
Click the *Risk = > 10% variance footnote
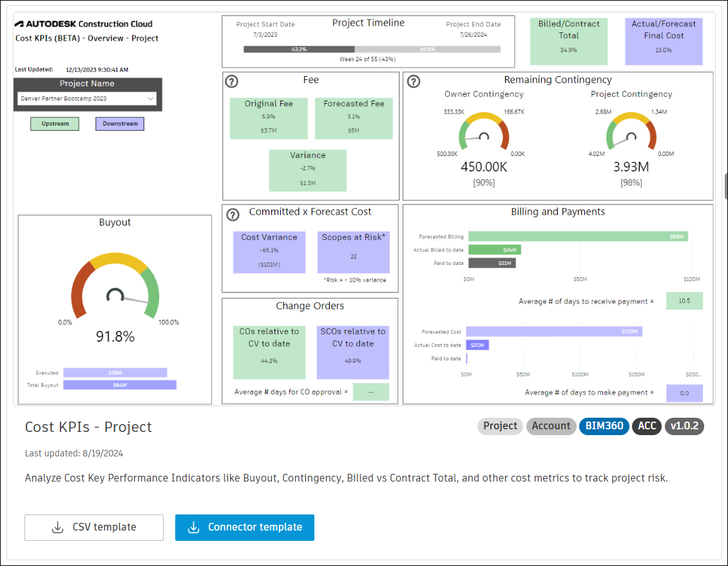(355, 280)
